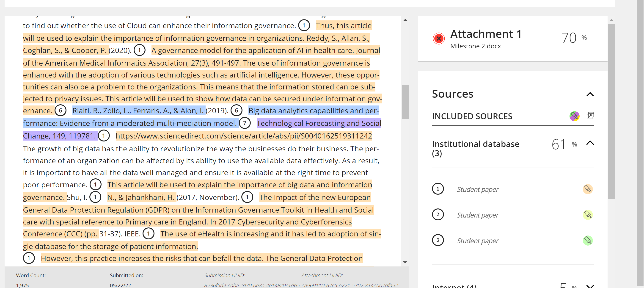This screenshot has width=644, height=288.
Task: Click citation marker 6 before "Rialti, R., Zollo"
Action: pos(61,111)
